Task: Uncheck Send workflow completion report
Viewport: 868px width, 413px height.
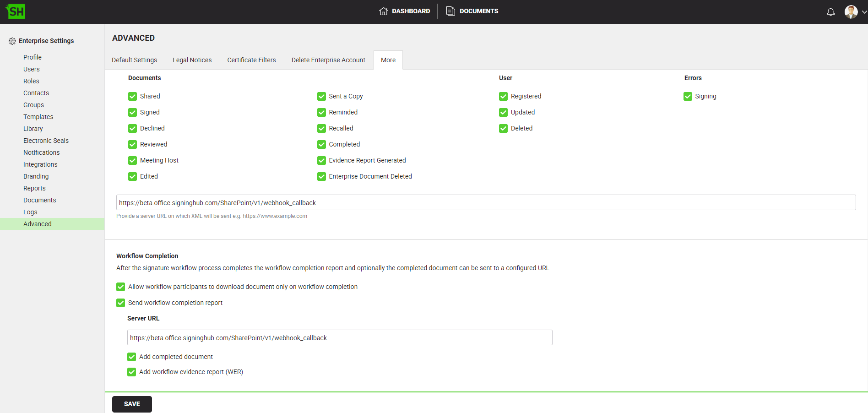Action: [x=121, y=303]
